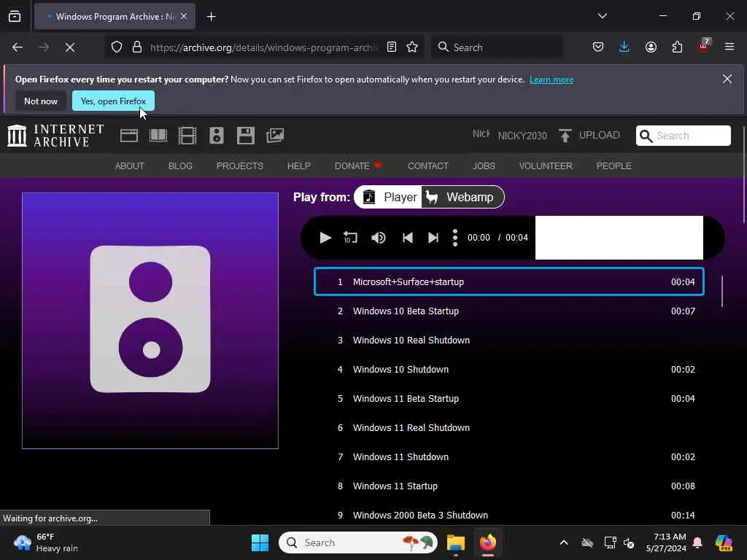Open the DONATE menu item
The image size is (747, 560).
(x=358, y=166)
